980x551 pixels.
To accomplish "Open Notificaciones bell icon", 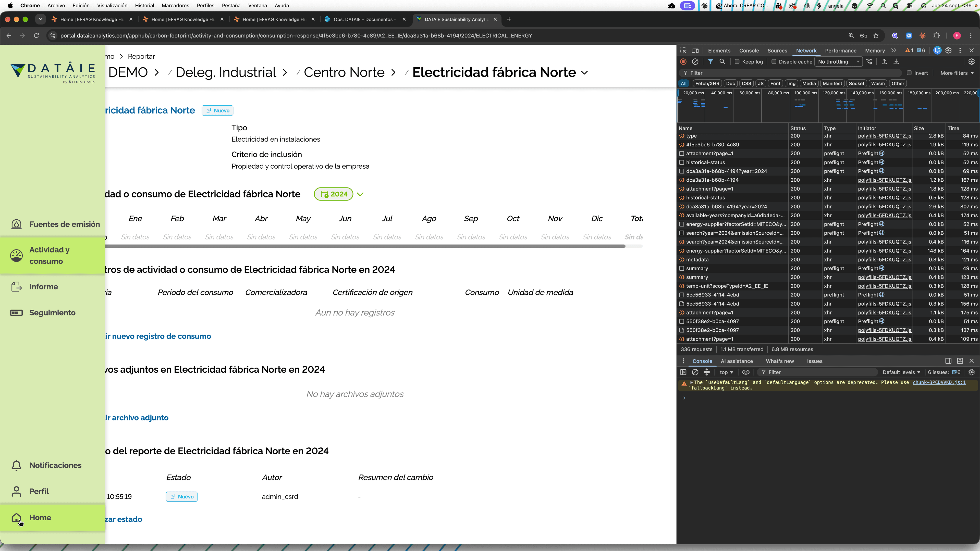I will click(16, 466).
